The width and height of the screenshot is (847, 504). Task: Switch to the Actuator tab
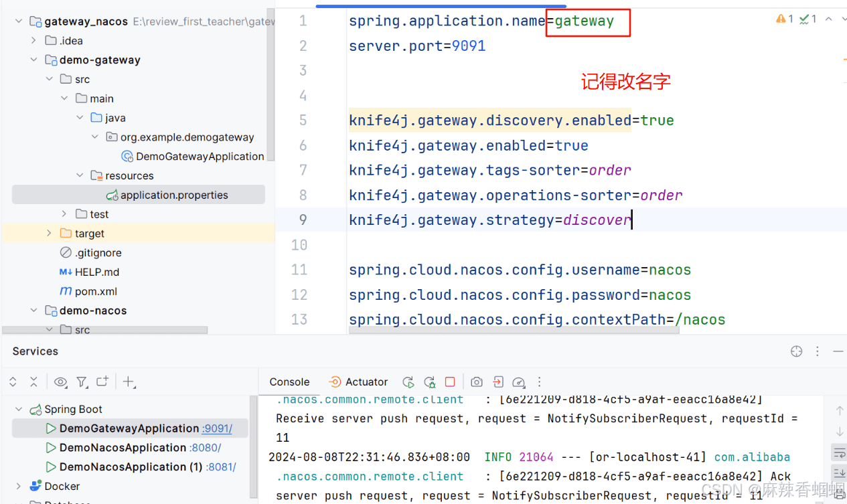358,382
